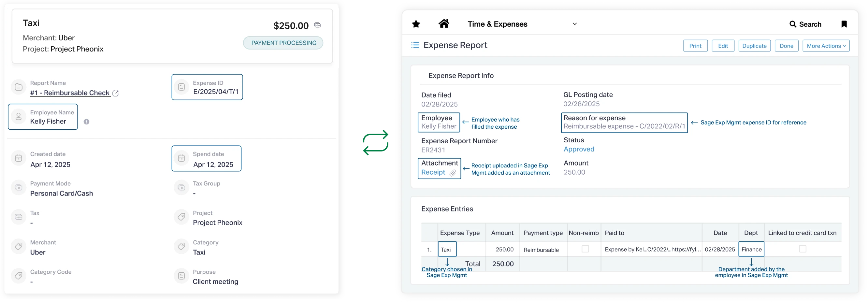The height and width of the screenshot is (302, 868).
Task: Click the bookmark icon at top right
Action: coord(845,24)
